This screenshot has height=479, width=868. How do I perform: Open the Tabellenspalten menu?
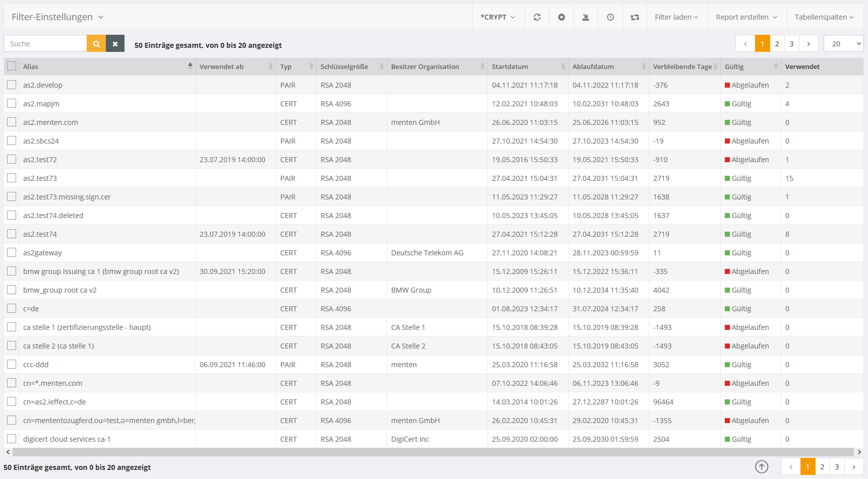(x=824, y=17)
